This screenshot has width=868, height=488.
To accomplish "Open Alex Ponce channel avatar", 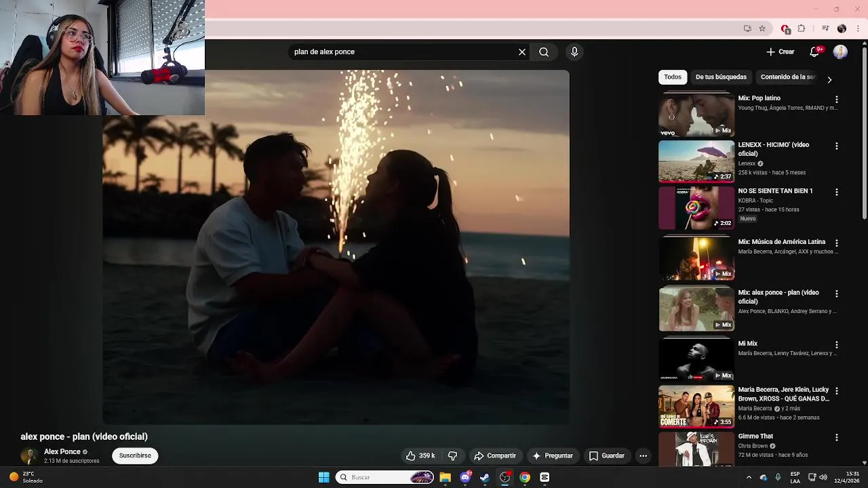I will 29,456.
